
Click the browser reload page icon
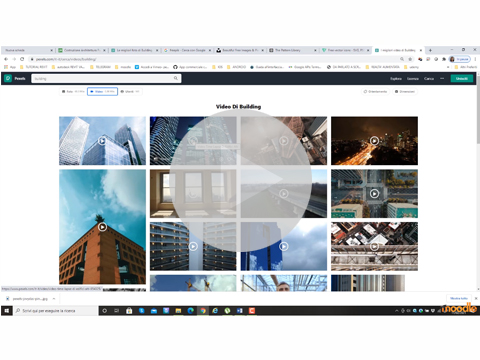[x=22, y=59]
